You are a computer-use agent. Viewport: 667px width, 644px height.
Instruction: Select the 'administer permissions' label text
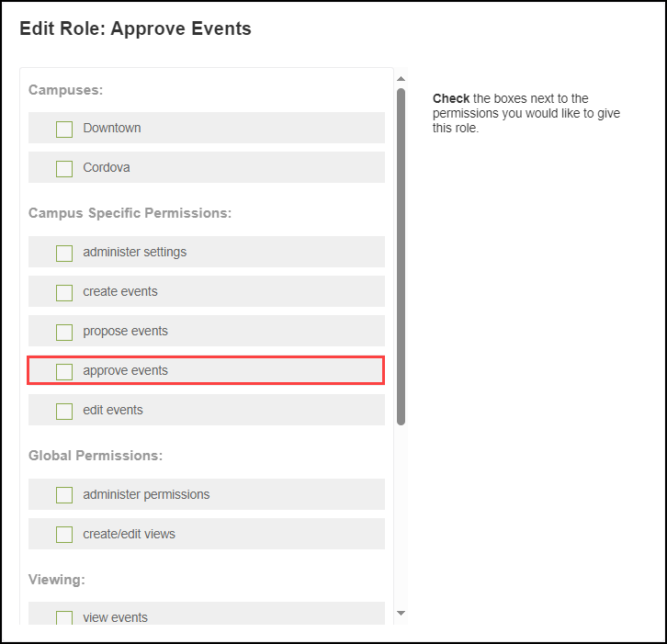(x=146, y=495)
